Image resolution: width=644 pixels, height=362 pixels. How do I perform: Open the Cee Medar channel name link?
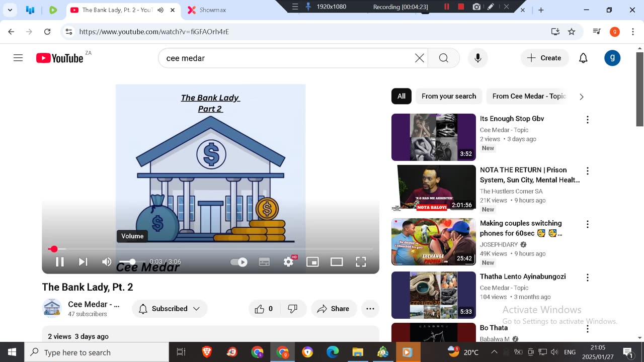(x=94, y=304)
